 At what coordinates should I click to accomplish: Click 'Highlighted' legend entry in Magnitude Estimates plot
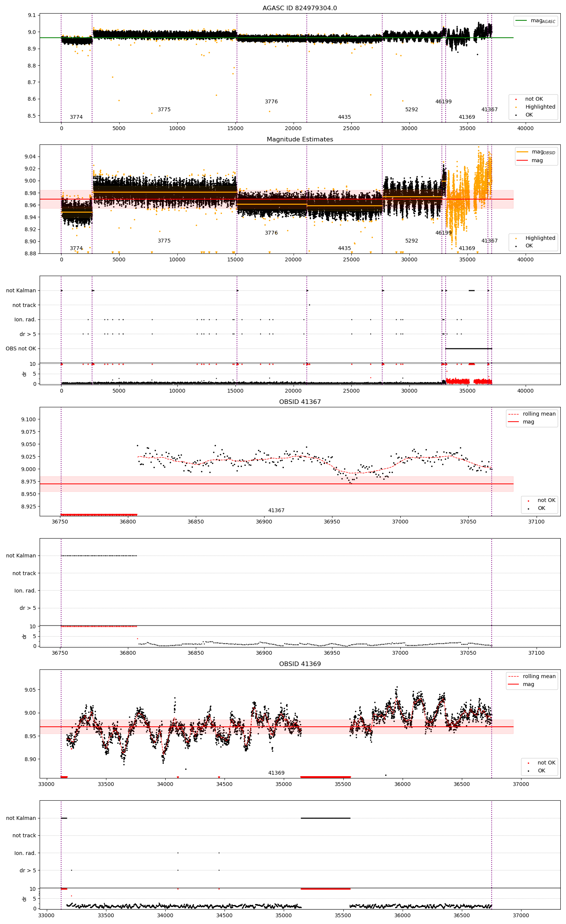coord(540,238)
